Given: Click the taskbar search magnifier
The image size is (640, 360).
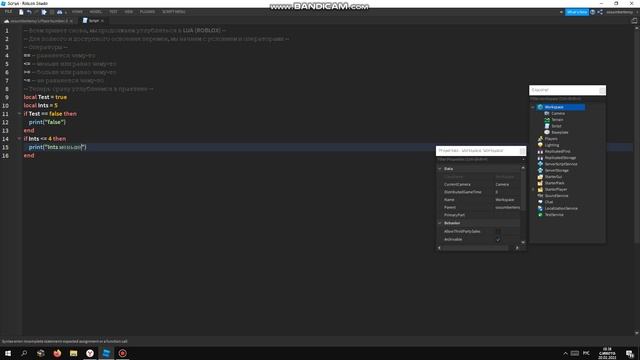Looking at the screenshot, I should [x=24, y=353].
